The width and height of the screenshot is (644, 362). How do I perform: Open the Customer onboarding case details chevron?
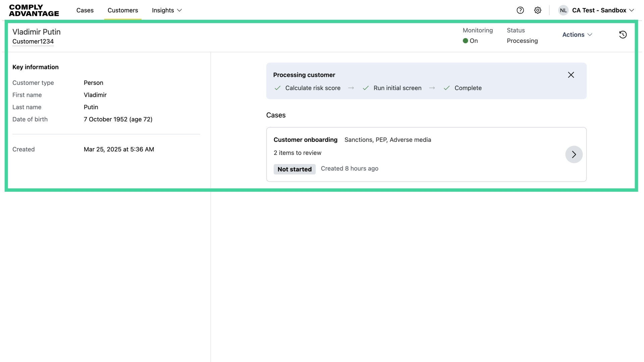(574, 155)
